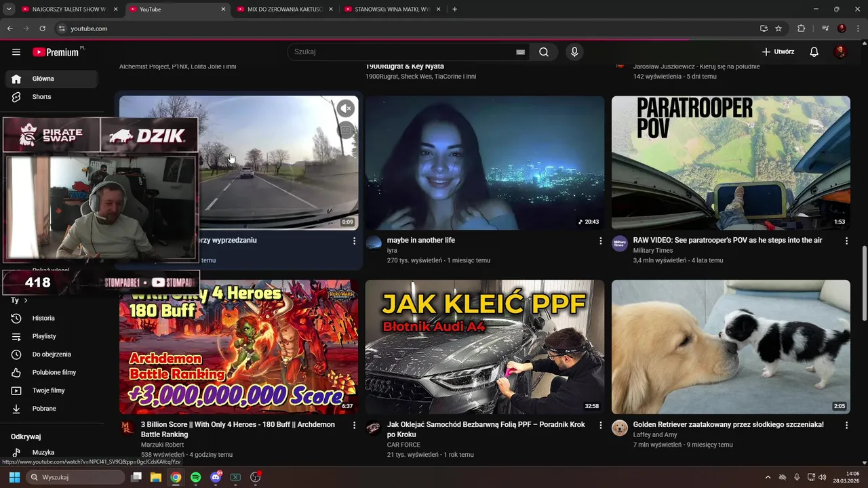Open File Explorer from the taskbar
Screen dimensions: 868x488
coord(156,477)
